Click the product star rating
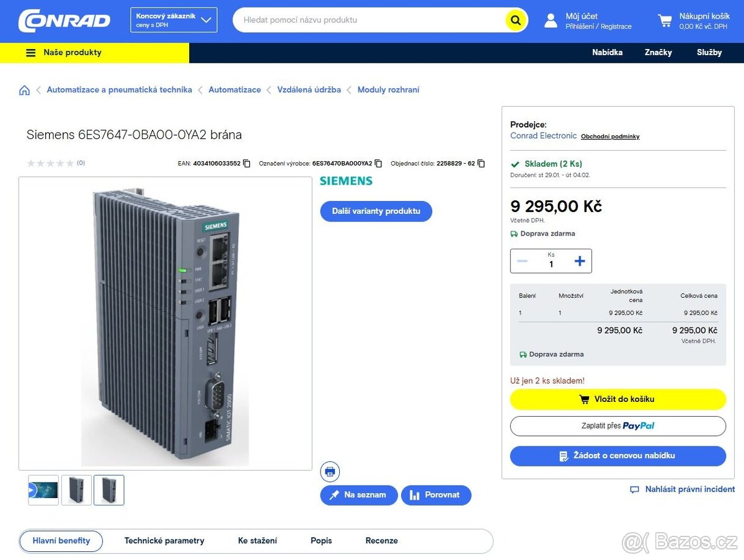744x560 pixels. click(x=50, y=163)
